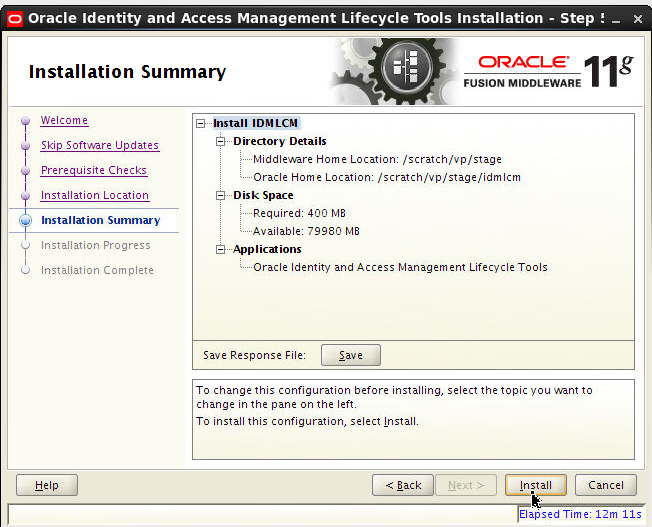Open Help for this step
This screenshot has height=527, width=652.
[47, 485]
